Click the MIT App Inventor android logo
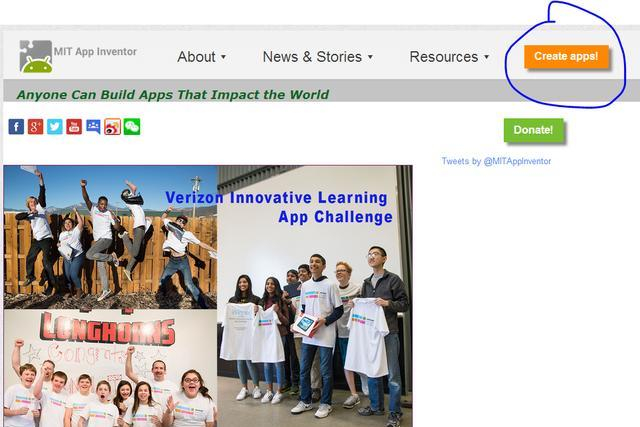Image resolution: width=640 pixels, height=427 pixels. pyautogui.click(x=36, y=56)
